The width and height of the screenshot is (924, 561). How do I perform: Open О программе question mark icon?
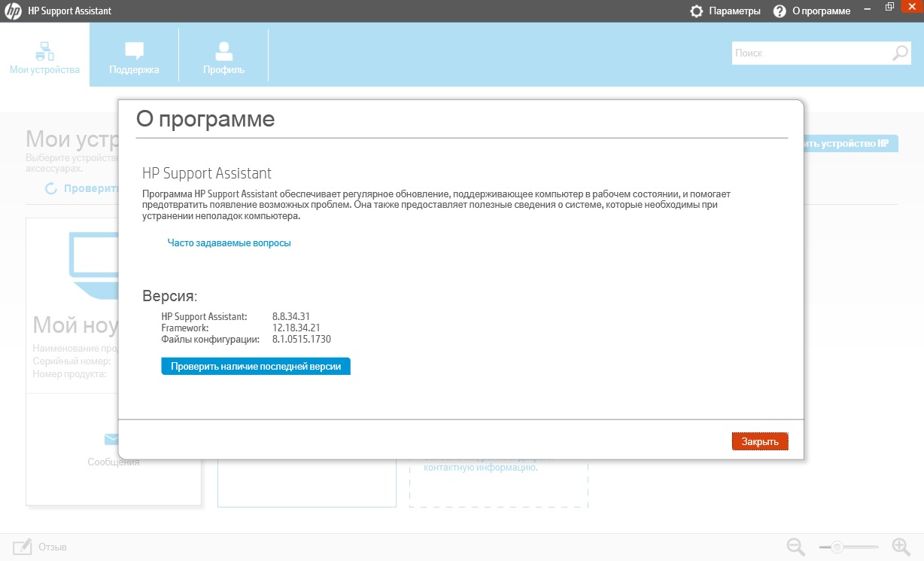coord(780,11)
